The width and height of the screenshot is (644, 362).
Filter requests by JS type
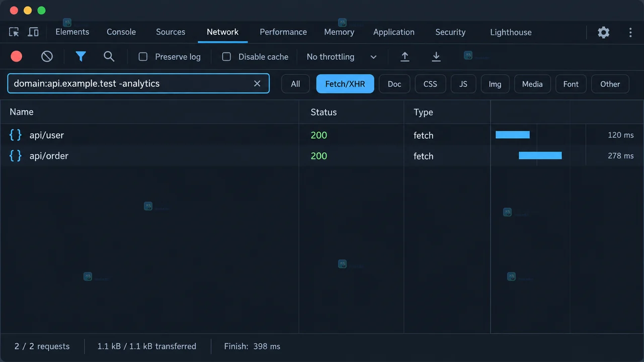click(463, 84)
